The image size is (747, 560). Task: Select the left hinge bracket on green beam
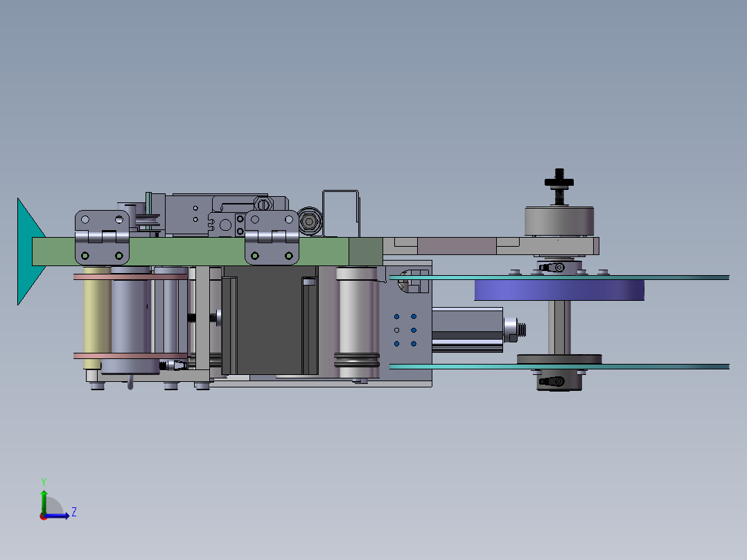click(x=102, y=237)
